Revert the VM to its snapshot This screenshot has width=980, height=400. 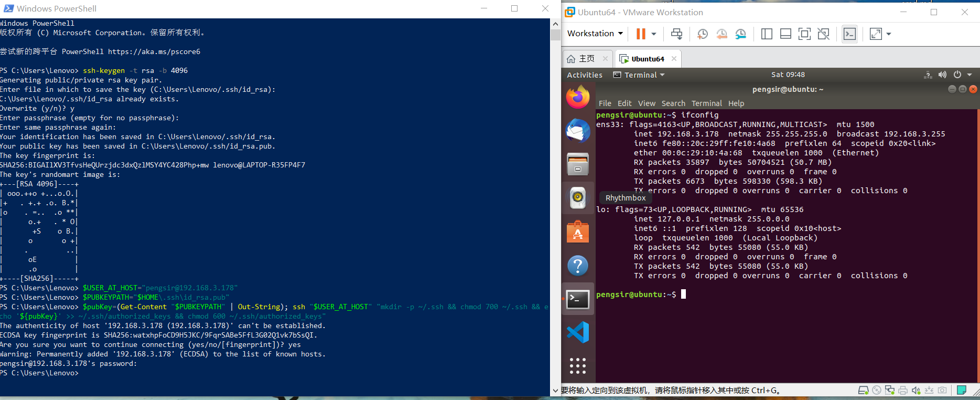722,34
